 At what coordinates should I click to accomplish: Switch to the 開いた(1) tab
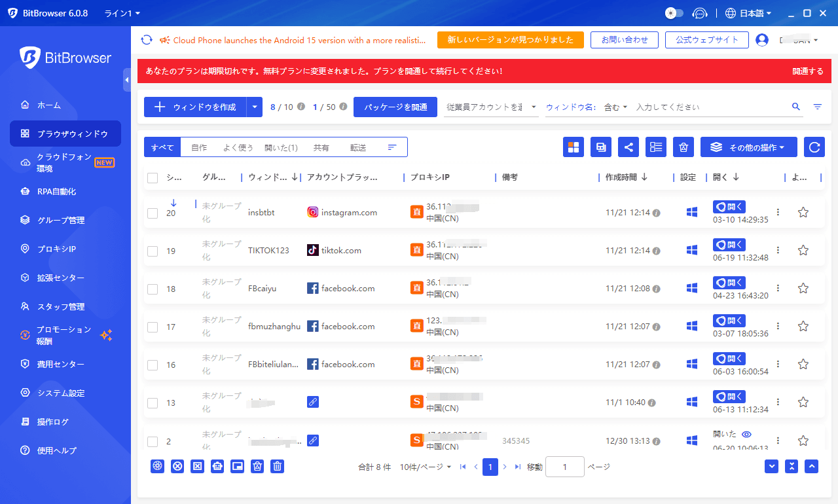tap(281, 148)
